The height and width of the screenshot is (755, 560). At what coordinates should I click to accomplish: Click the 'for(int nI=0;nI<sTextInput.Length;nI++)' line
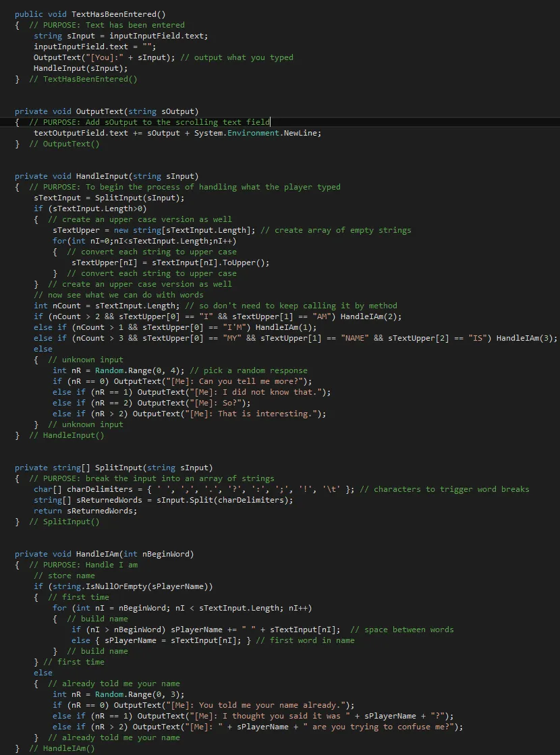click(144, 241)
